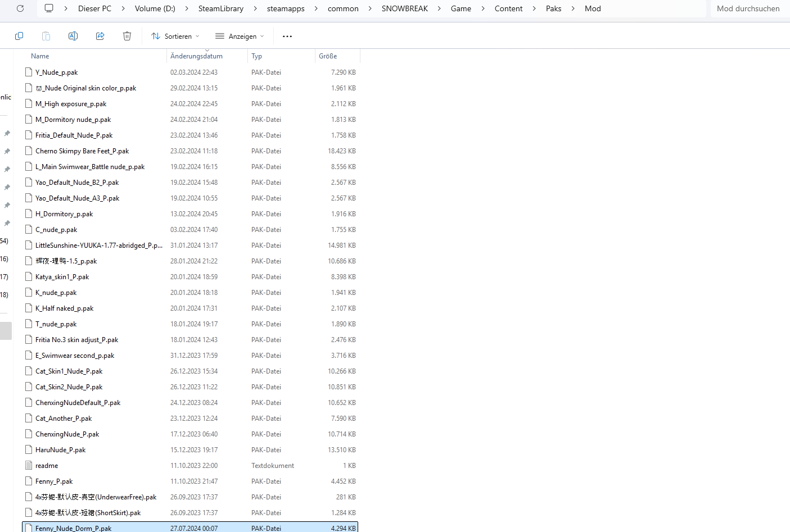Sort by the Name column header
Image resolution: width=790 pixels, height=532 pixels.
(x=40, y=56)
